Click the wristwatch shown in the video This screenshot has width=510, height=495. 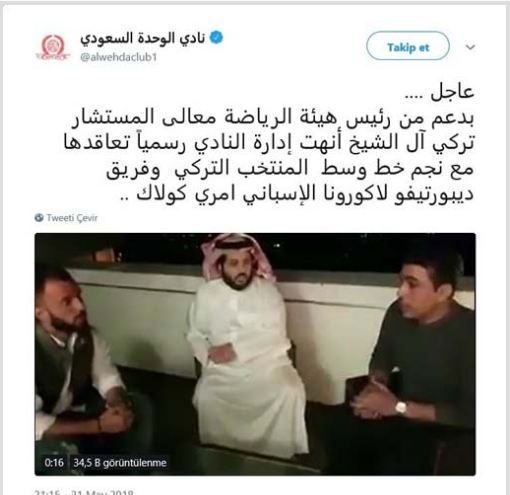click(401, 407)
